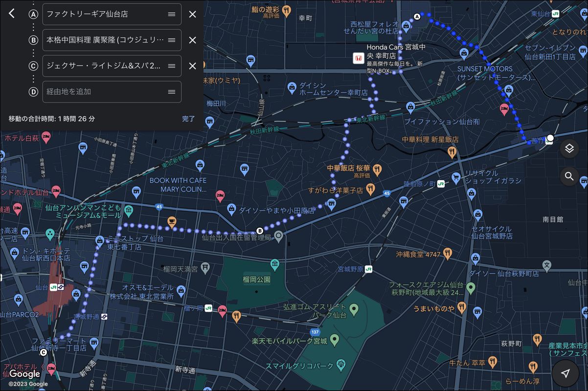Tap the 仙台アンパンマンこどもミュージアム museum pin
This screenshot has width=588, height=391.
tap(128, 210)
